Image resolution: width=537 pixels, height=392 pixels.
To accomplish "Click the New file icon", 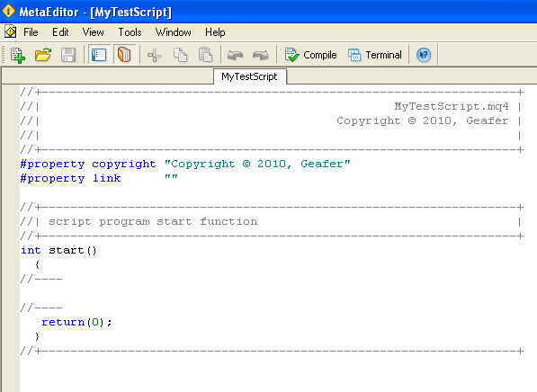I will pyautogui.click(x=18, y=55).
